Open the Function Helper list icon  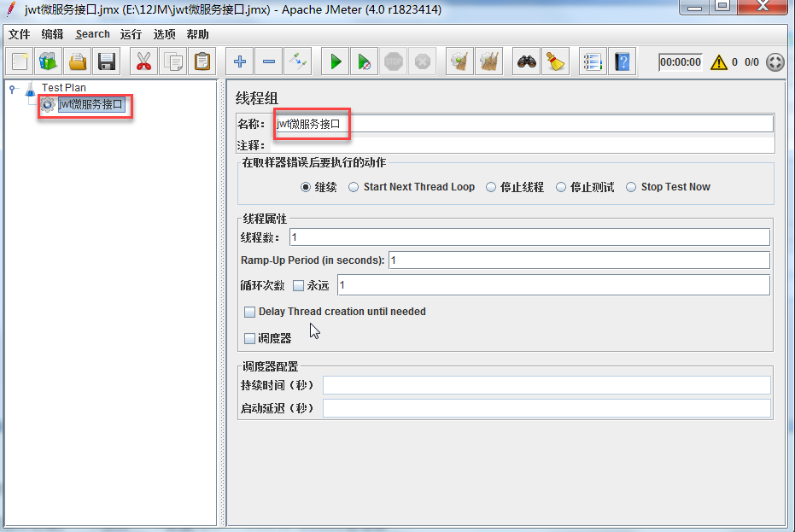point(593,61)
